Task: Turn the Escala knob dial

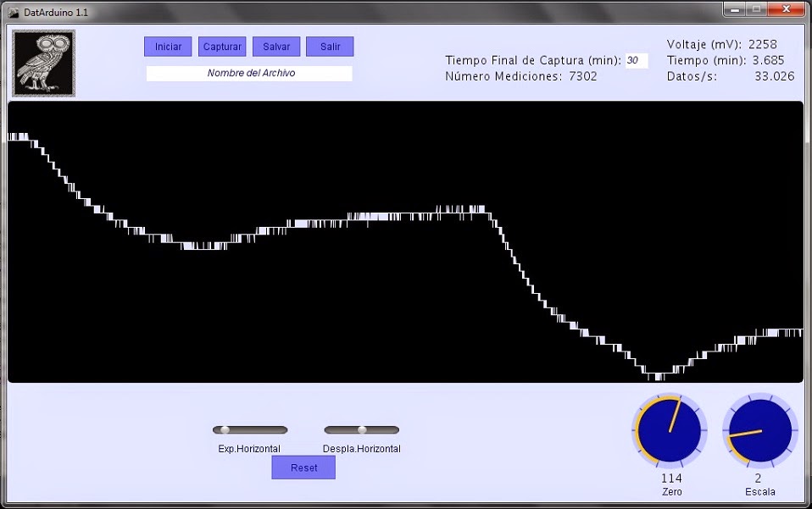Action: tap(760, 430)
